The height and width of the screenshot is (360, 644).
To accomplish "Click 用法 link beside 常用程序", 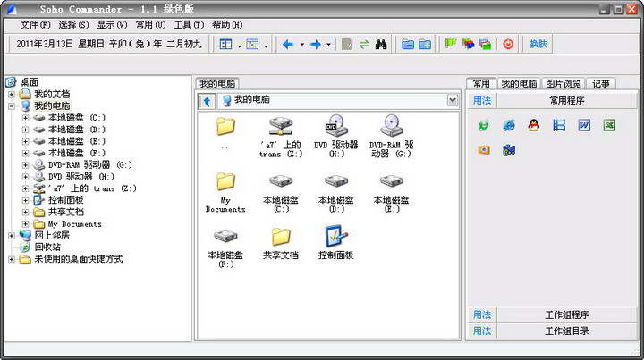I will point(482,100).
